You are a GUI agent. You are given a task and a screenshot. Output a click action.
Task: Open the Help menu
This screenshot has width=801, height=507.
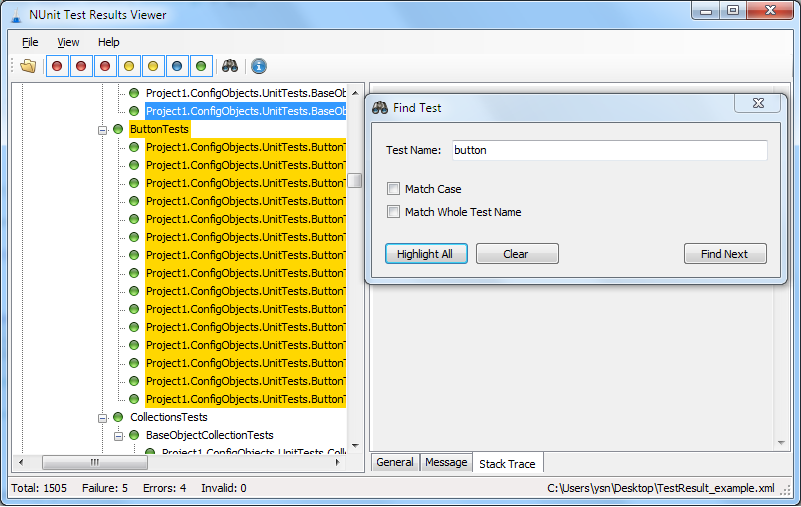(x=108, y=42)
